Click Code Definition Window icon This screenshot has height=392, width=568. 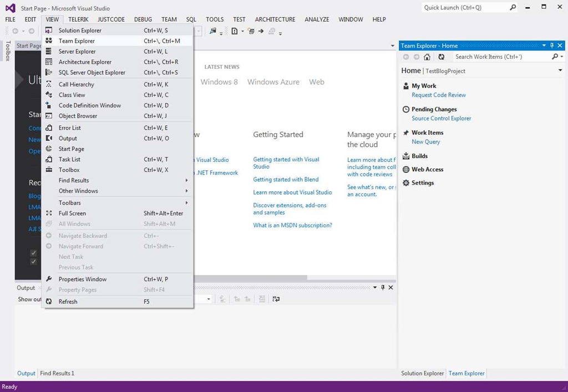coord(49,105)
